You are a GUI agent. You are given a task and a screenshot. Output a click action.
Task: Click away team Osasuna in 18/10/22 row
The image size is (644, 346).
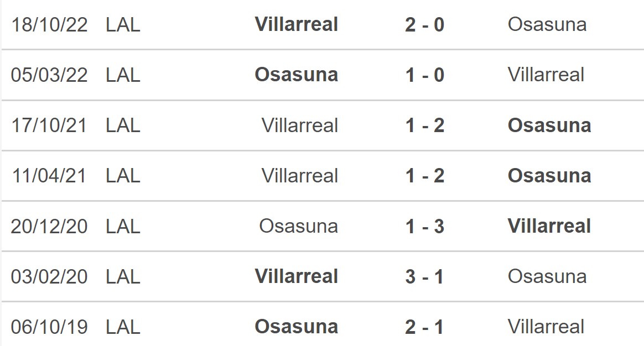pyautogui.click(x=547, y=25)
